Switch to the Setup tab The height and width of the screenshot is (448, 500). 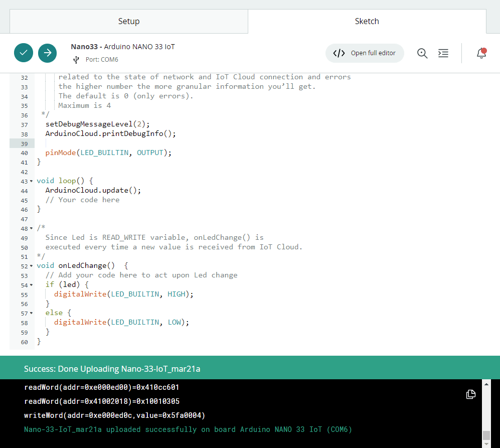tap(129, 22)
